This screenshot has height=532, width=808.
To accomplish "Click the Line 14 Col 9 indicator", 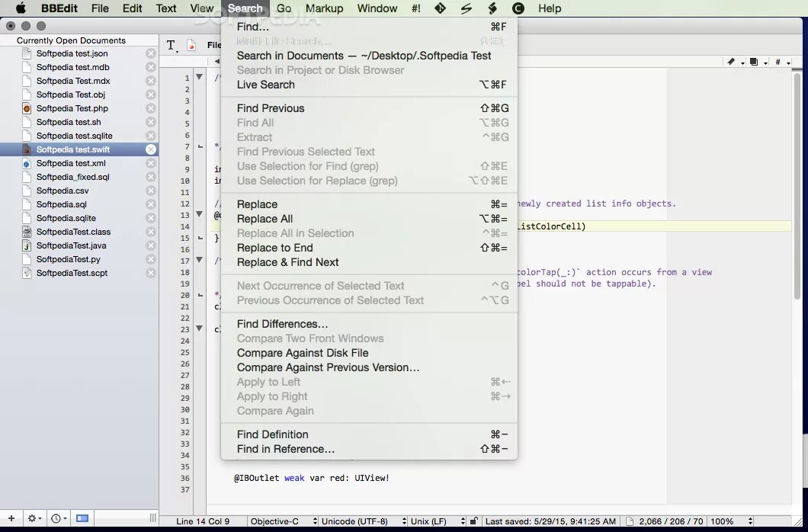I will coord(203,521).
